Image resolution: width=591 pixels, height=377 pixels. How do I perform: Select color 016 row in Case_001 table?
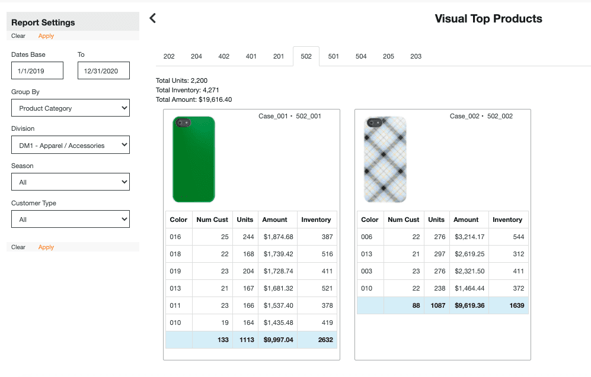(251, 237)
